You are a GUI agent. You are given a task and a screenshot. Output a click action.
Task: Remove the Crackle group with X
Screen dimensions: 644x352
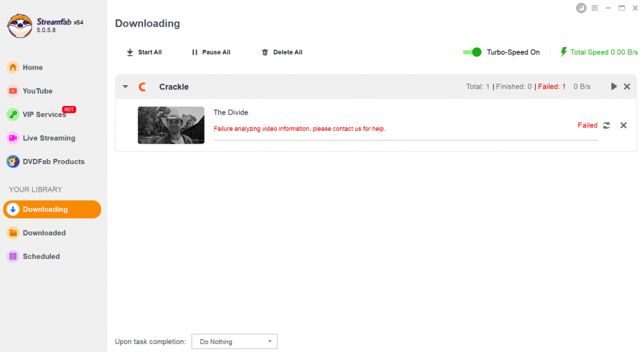(x=627, y=87)
